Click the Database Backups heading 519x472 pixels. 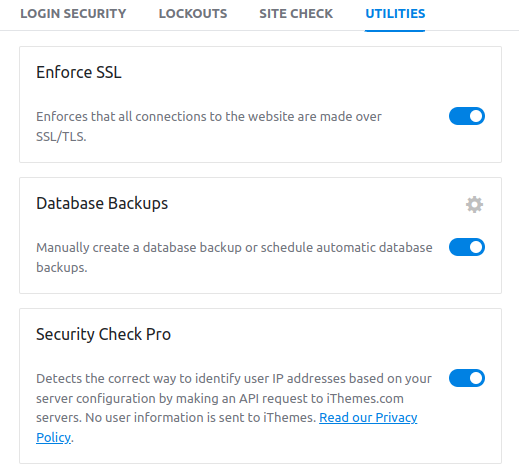102,203
